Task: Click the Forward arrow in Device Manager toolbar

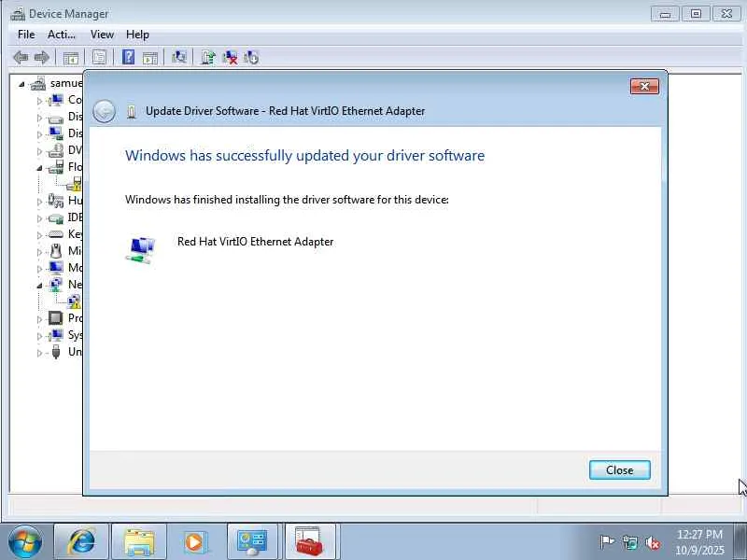Action: coord(42,58)
